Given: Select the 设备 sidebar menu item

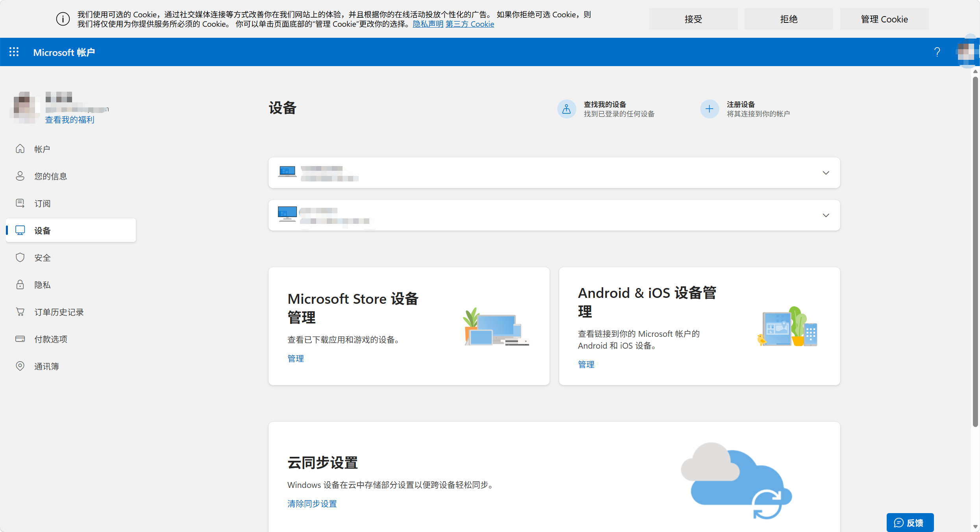Looking at the screenshot, I should click(71, 230).
